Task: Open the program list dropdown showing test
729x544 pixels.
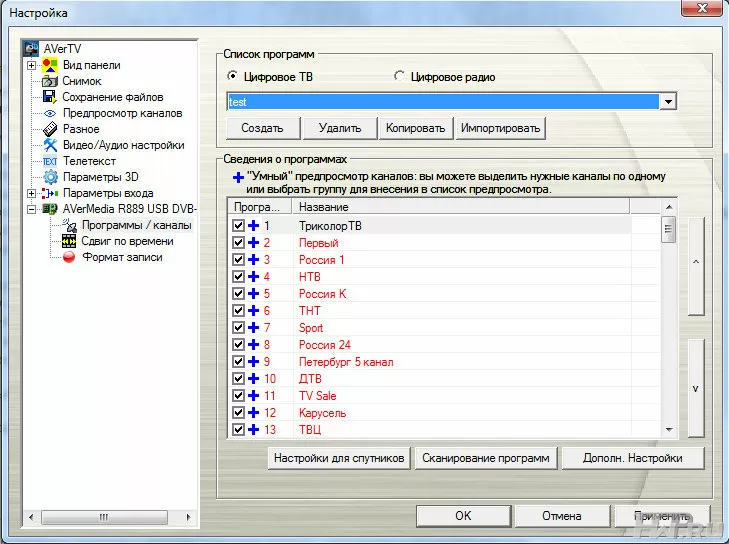Action: click(x=669, y=102)
